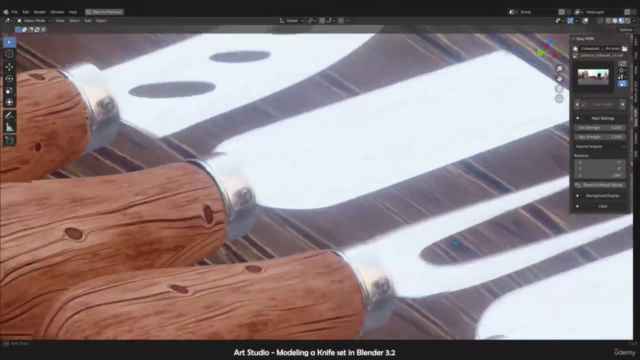Image resolution: width=640 pixels, height=360 pixels.
Task: Choose the extend selection mode icon
Action: pyautogui.click(x=24, y=29)
